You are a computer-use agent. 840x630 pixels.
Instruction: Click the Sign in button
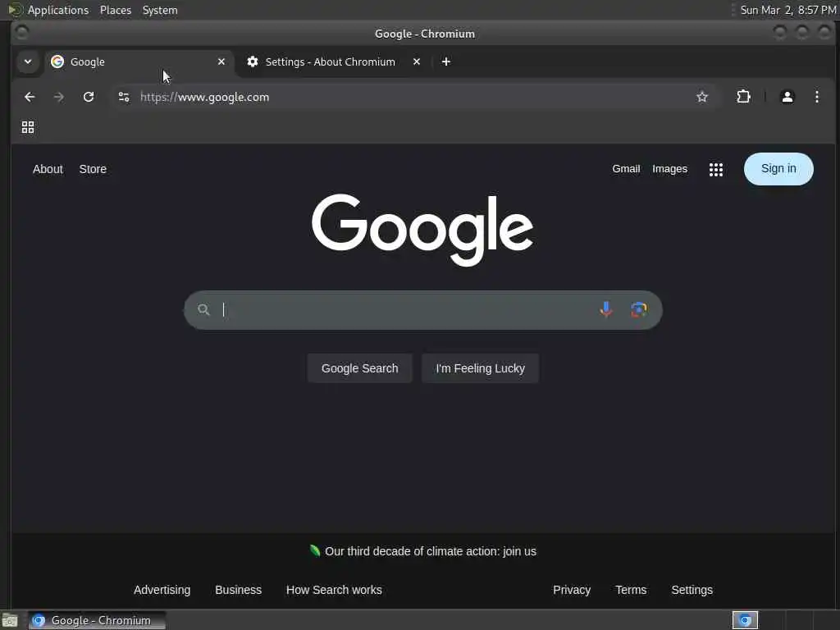778,169
